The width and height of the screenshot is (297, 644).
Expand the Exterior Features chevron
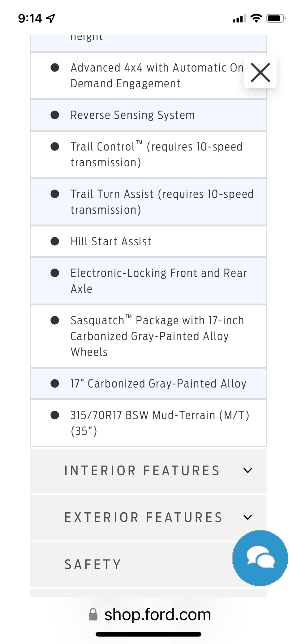pos(248,517)
